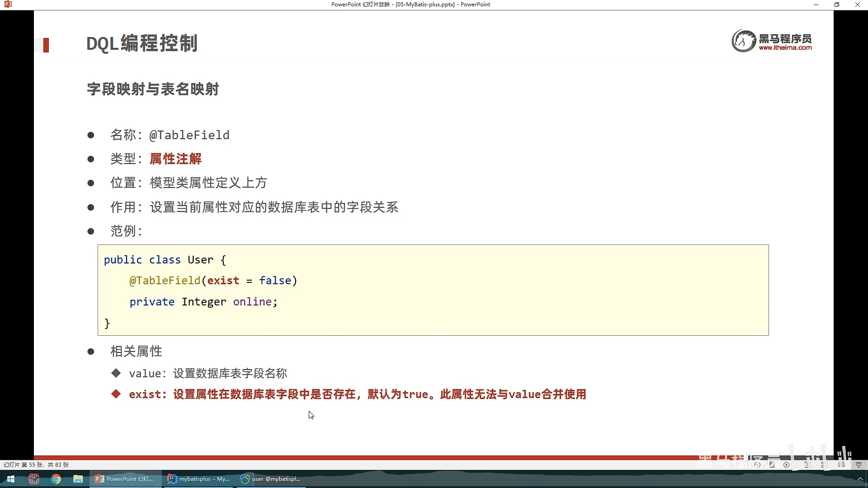Switch to Reading view icon
The height and width of the screenshot is (488, 868).
pos(841,465)
